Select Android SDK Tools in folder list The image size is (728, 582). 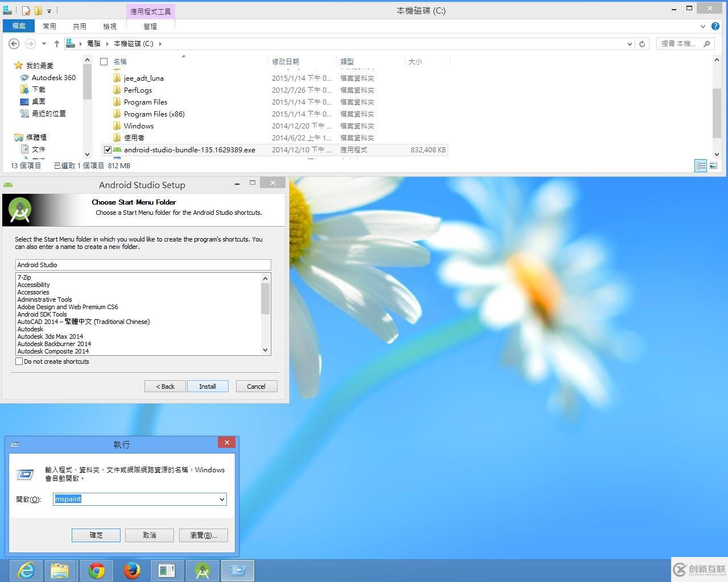pyautogui.click(x=42, y=314)
